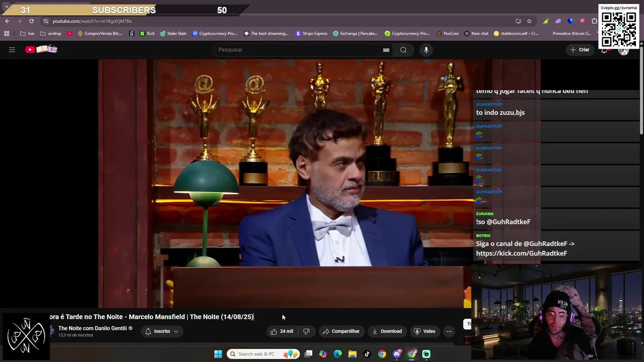
Task: Go back using the browser back arrow
Action: 7,21
